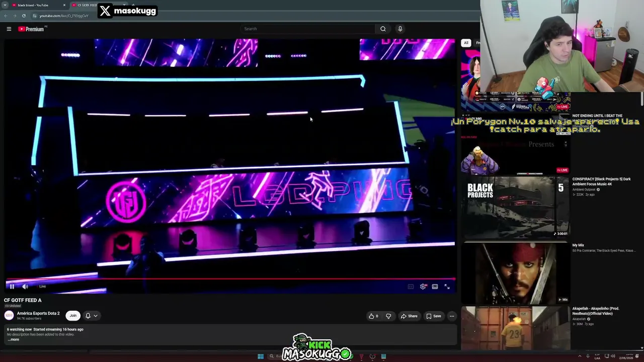The height and width of the screenshot is (362, 644).
Task: Switch to the black blood YouTube tab
Action: pos(35,5)
